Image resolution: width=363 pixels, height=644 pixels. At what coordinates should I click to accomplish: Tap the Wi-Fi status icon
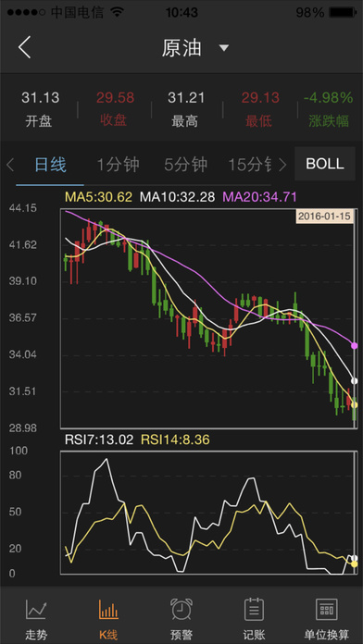[x=118, y=12]
